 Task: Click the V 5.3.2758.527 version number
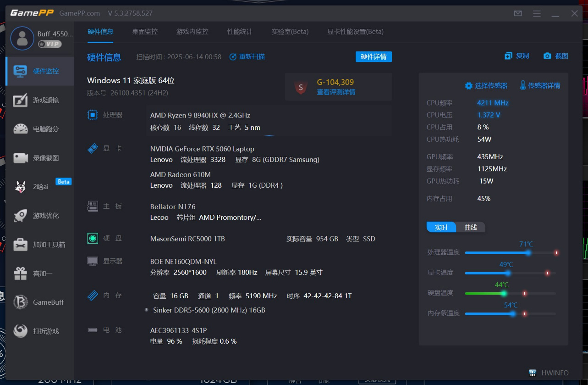point(130,13)
